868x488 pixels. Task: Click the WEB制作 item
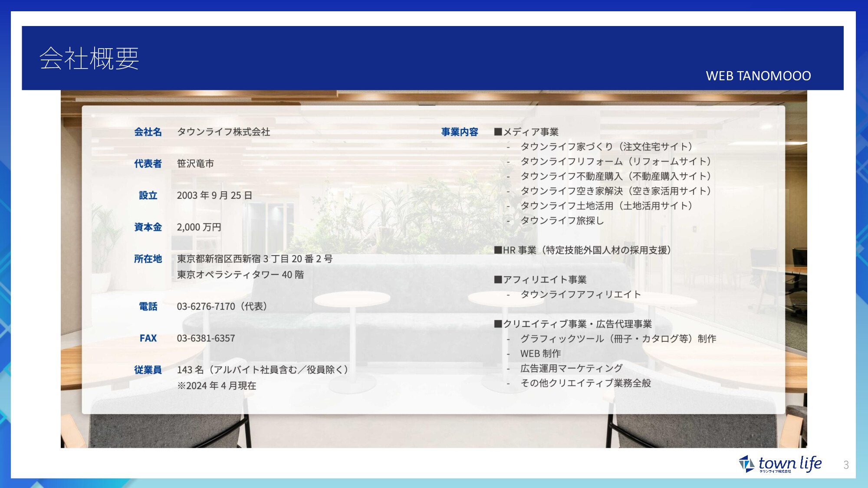click(x=541, y=354)
